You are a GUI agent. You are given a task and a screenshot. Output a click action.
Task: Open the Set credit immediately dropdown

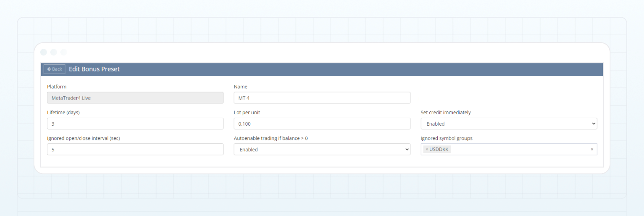pos(509,124)
